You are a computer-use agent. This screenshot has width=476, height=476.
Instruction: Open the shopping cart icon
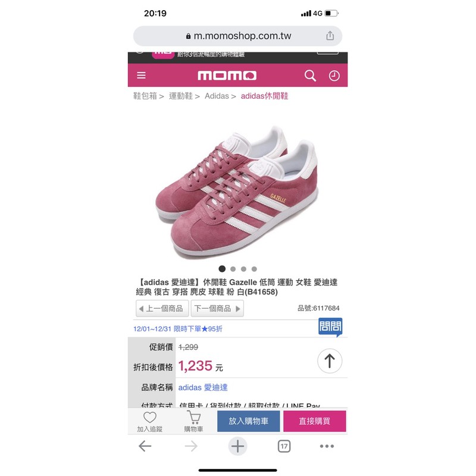pos(193,421)
